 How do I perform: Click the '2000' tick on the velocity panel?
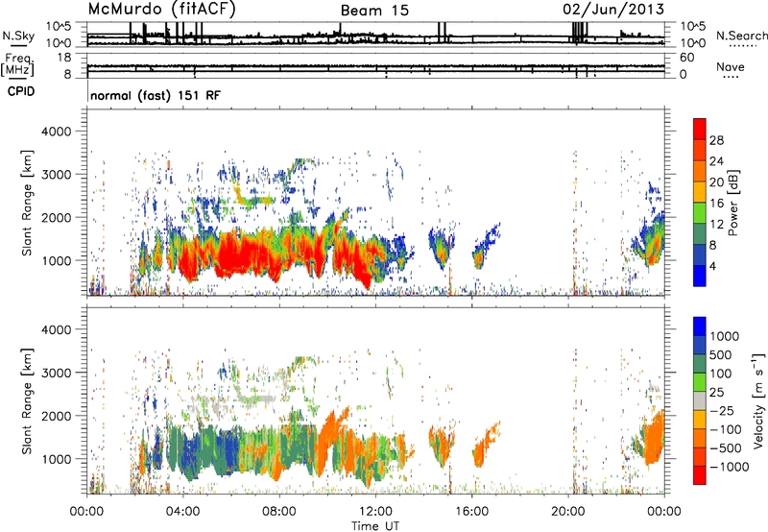(57, 416)
